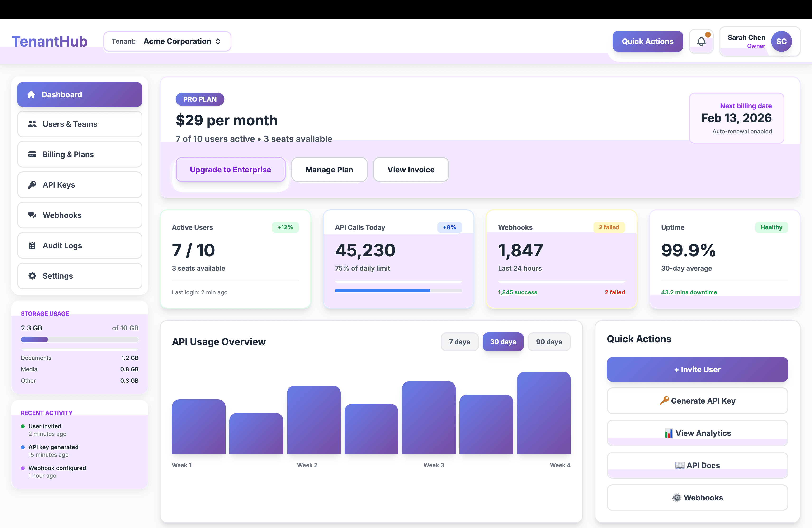This screenshot has height=528, width=812.
Task: Click Upgrade to Enterprise
Action: pyautogui.click(x=230, y=170)
